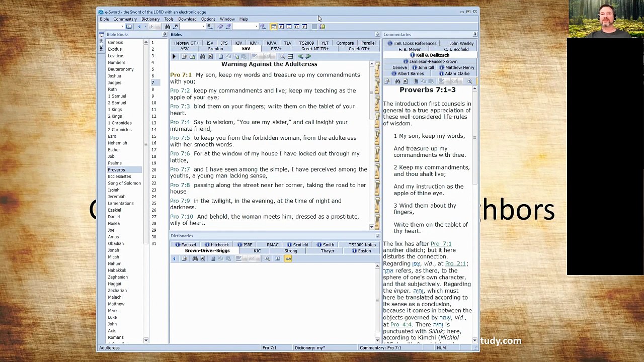This screenshot has width=644, height=362.
Task: Click the split view icon in Bibles toolbar
Action: (290, 56)
